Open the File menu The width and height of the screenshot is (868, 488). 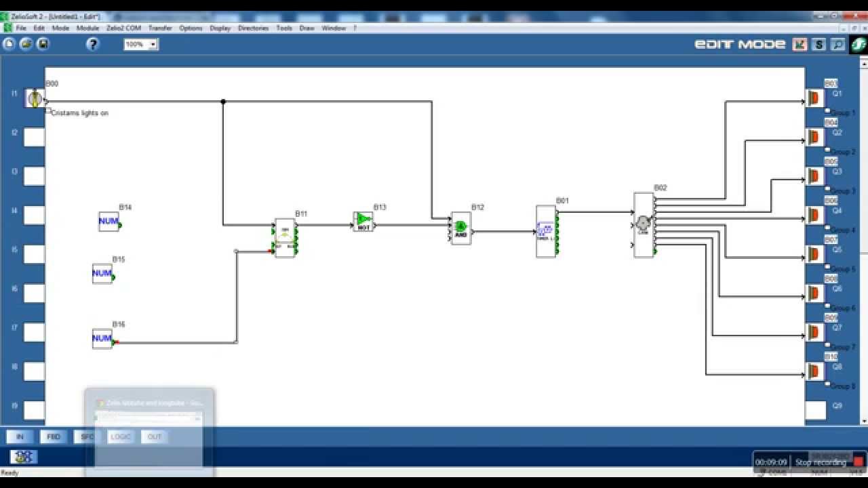[21, 28]
